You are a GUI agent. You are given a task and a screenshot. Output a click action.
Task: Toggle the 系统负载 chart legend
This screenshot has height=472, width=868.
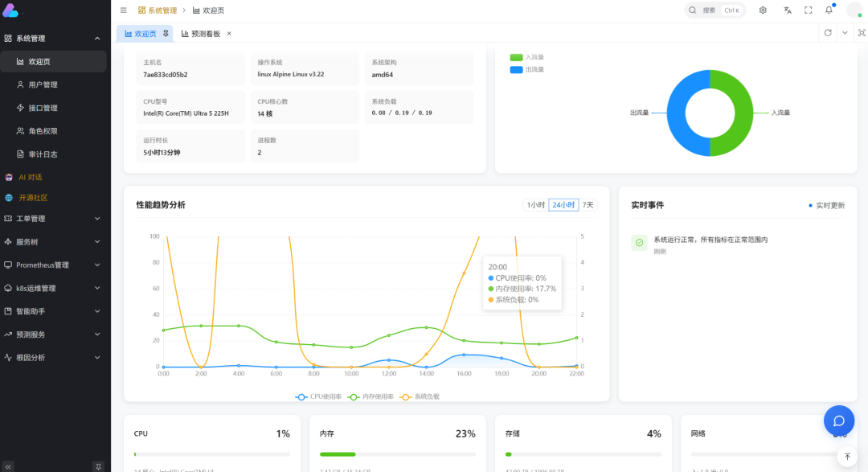420,396
